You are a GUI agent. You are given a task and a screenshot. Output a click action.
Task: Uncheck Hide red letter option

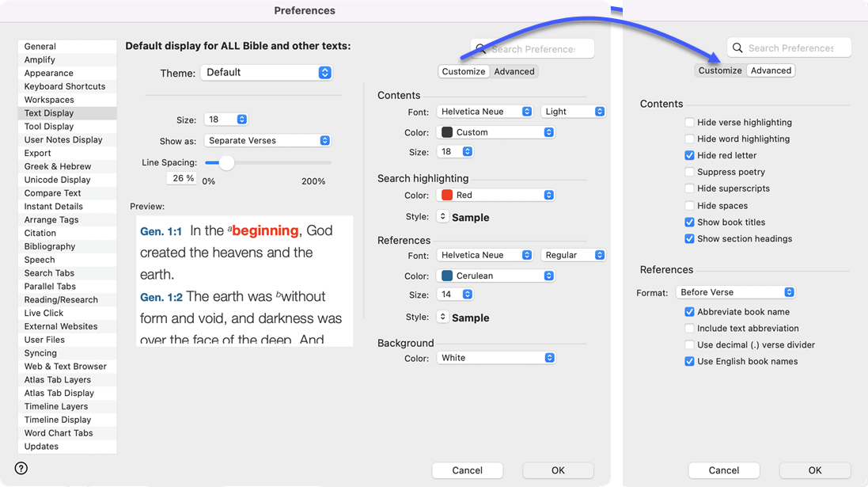tap(690, 155)
